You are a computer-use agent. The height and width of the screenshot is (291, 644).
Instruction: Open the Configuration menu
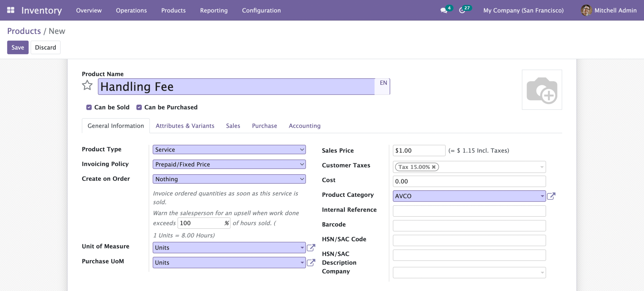pyautogui.click(x=261, y=10)
